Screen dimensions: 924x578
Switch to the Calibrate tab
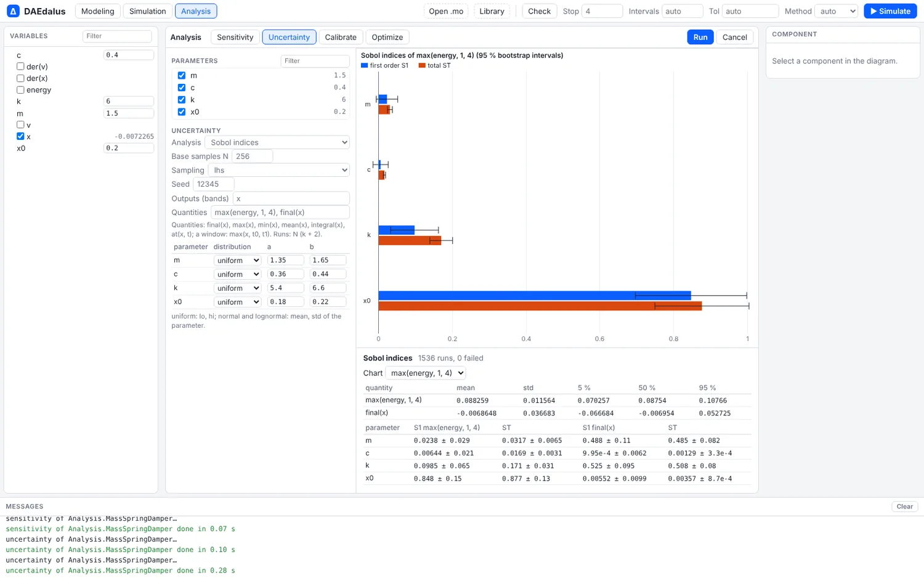(x=341, y=37)
